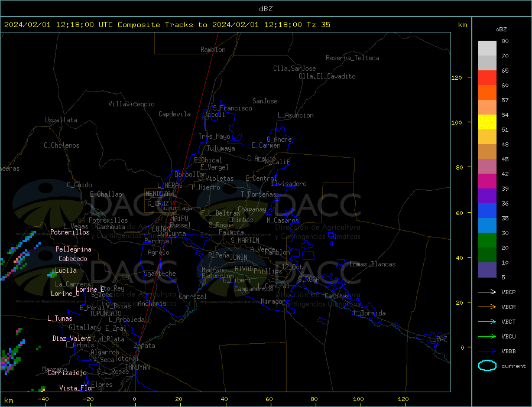Click the orange VBCR arrow legend icon
This screenshot has width=532, height=407.
(x=487, y=307)
